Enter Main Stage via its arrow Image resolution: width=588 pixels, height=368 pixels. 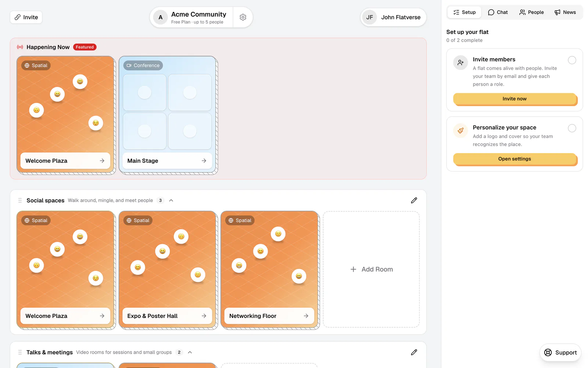tap(204, 161)
